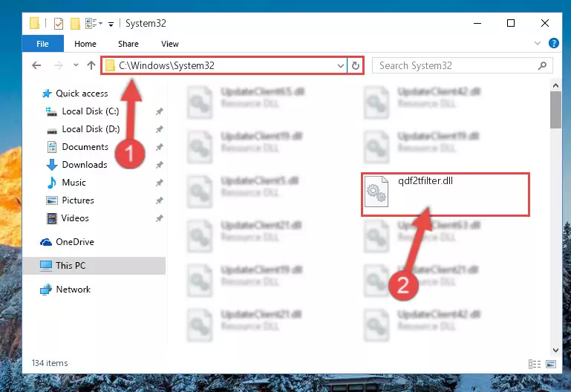
Task: Maximize the System32 window
Action: [511, 23]
